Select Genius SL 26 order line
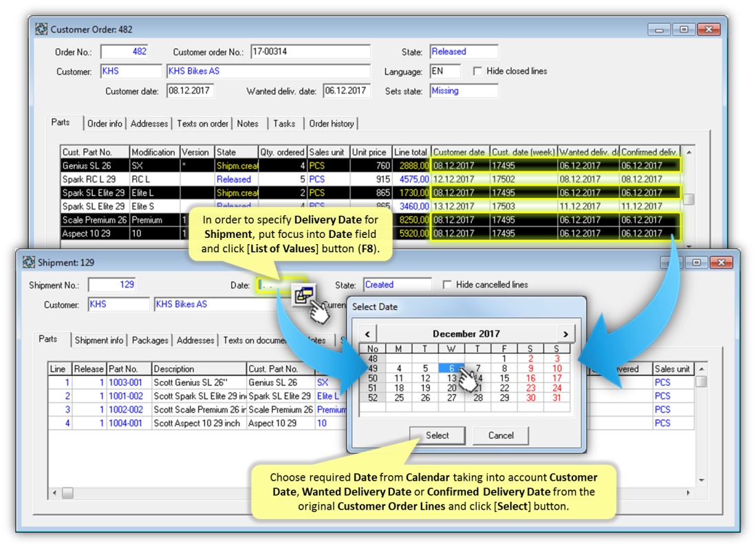The width and height of the screenshot is (756, 548). point(370,166)
